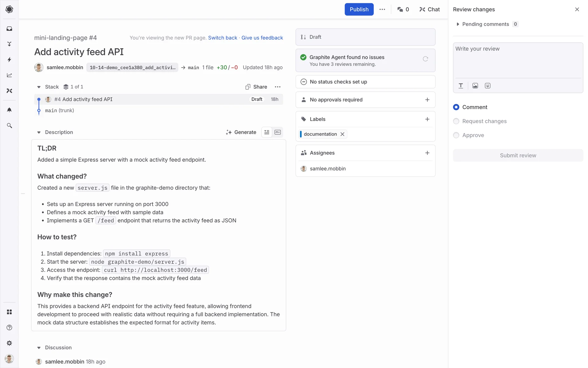588x368 pixels.
Task: Insert image in review editor
Action: click(x=475, y=86)
